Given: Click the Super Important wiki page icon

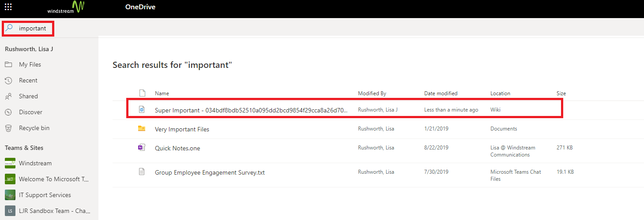Looking at the screenshot, I should pos(142,110).
